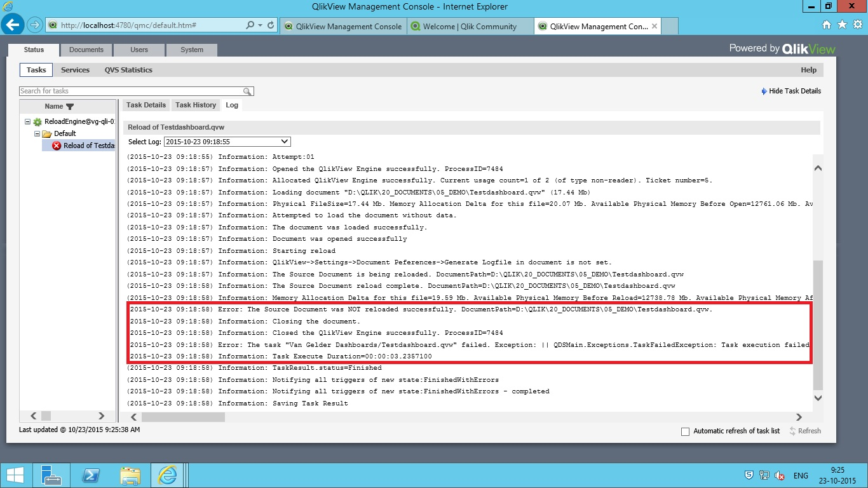Switch to the Welcome | Qlik Community tab
This screenshot has width=868, height=488.
point(470,26)
